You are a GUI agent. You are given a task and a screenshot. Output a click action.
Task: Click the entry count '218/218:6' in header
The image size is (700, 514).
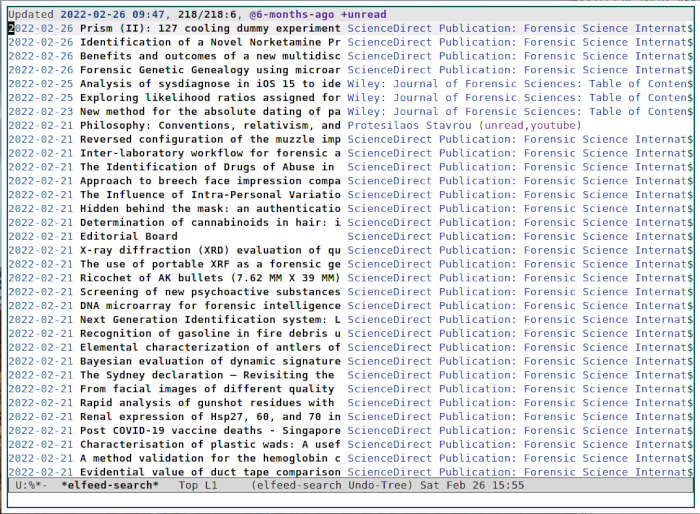pos(207,14)
